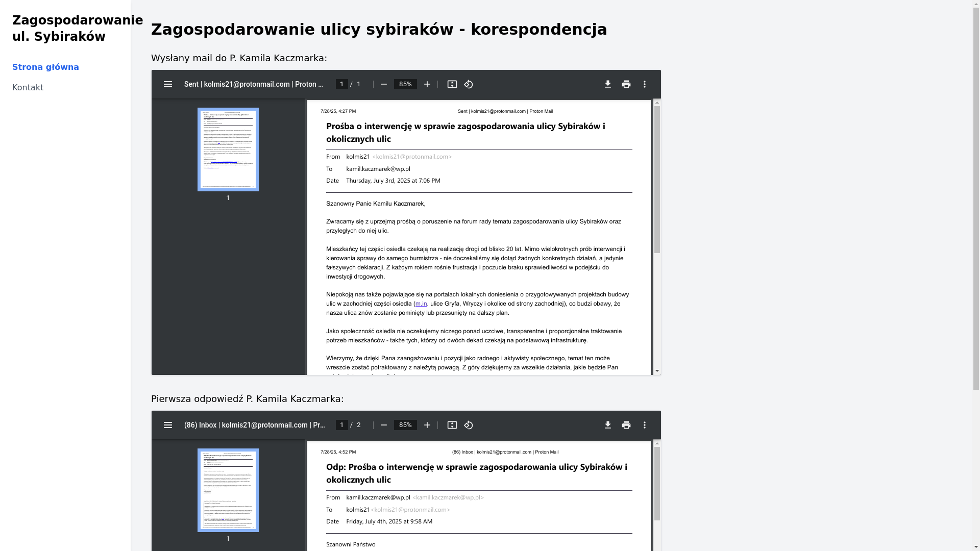
Task: Toggle sidebar in the first PDF viewer
Action: tap(168, 84)
